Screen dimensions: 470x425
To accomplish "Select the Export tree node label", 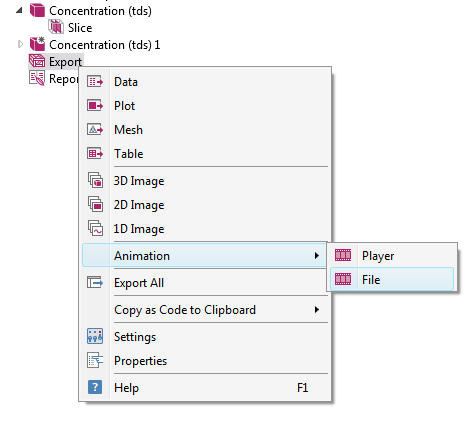I will (65, 62).
